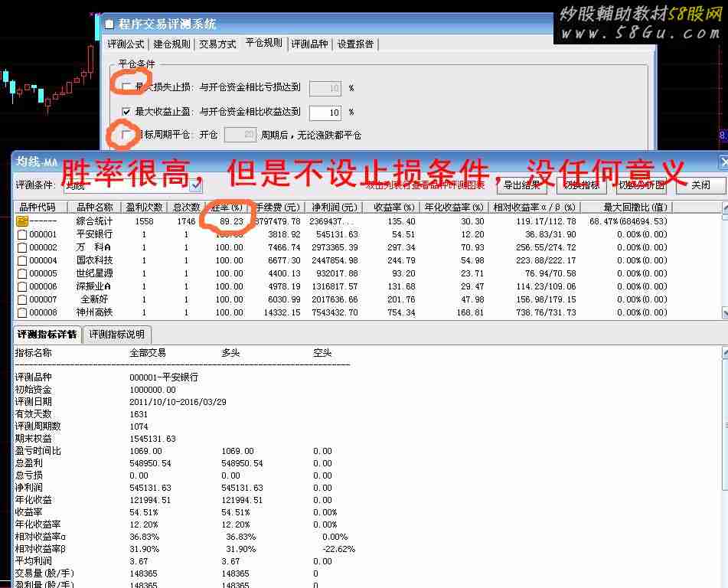The width and height of the screenshot is (728, 588).
Task: Open the 建仓规则 tab
Action: [171, 44]
